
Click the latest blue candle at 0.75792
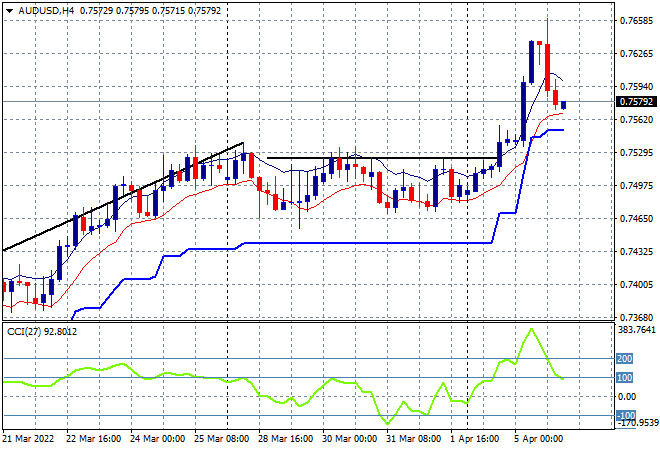coord(564,105)
